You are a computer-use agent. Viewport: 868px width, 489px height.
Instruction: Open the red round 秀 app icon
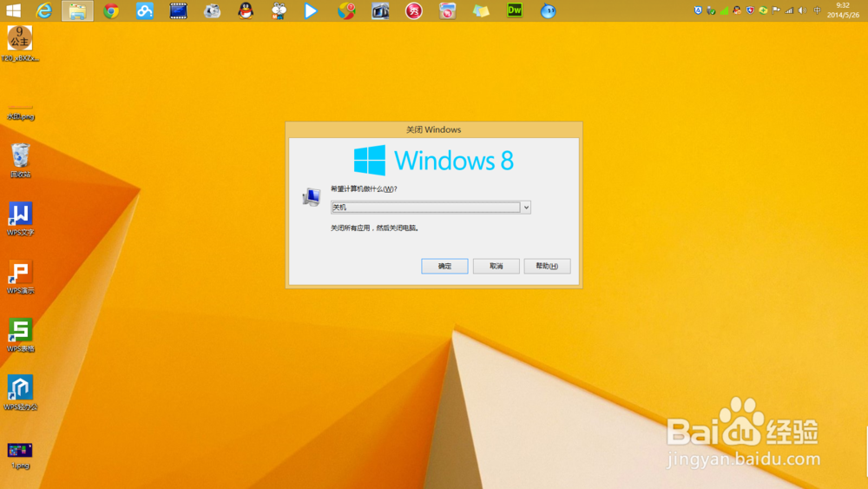413,10
